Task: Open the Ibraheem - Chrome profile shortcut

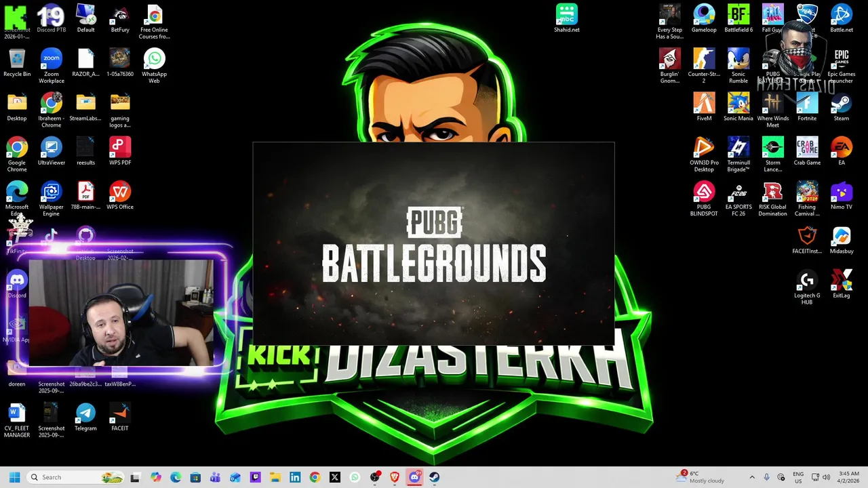Action: coord(52,110)
